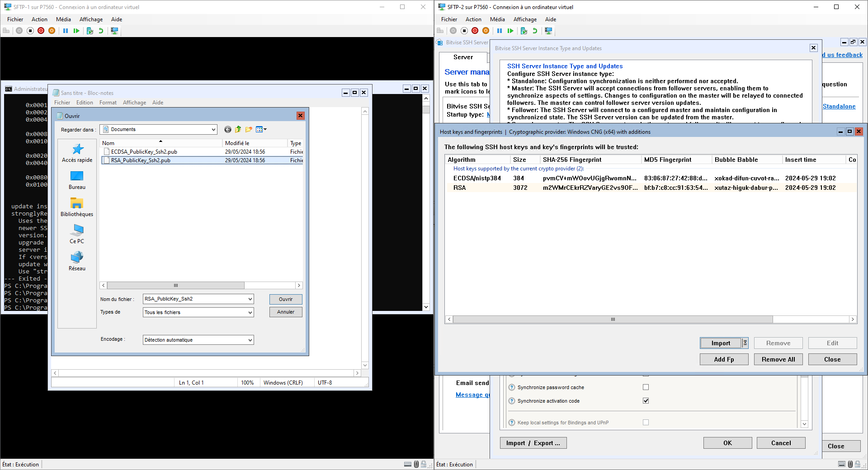The image size is (868, 470).
Task: Enable Synchronize password cache checkbox
Action: tap(646, 387)
